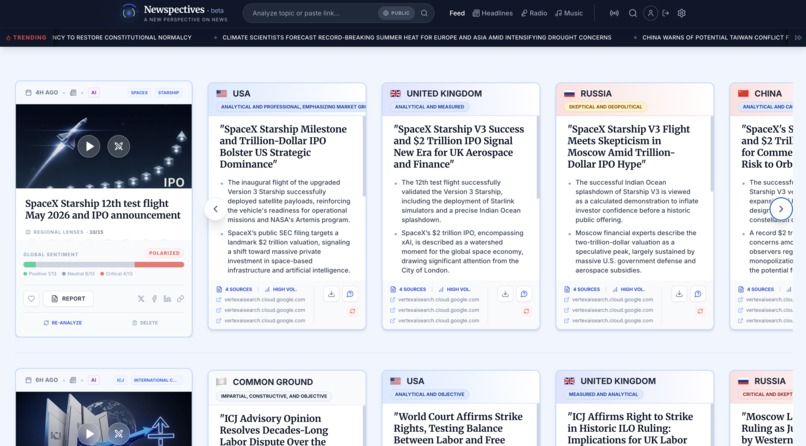The image size is (806, 446).
Task: Click the USA card's vertical scrollbar
Action: 364,157
